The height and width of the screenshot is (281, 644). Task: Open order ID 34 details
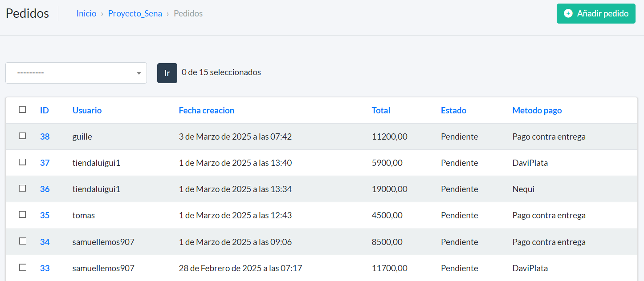point(45,242)
